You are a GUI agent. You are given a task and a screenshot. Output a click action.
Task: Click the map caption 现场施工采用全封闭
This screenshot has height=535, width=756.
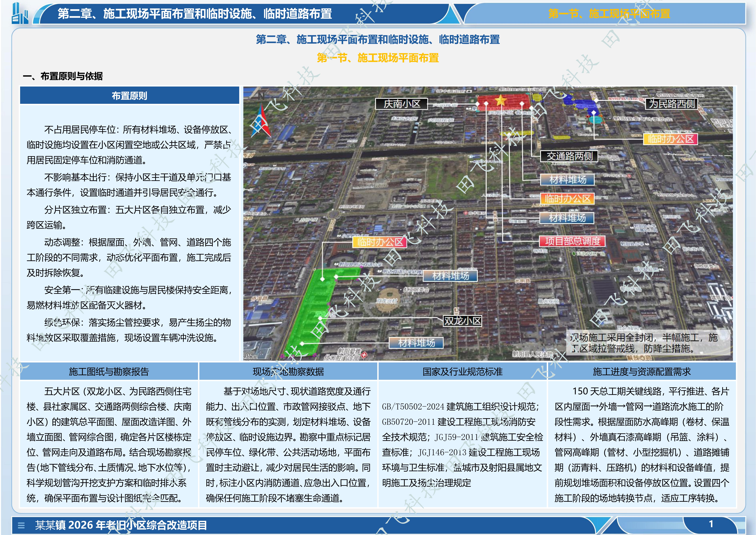point(648,343)
